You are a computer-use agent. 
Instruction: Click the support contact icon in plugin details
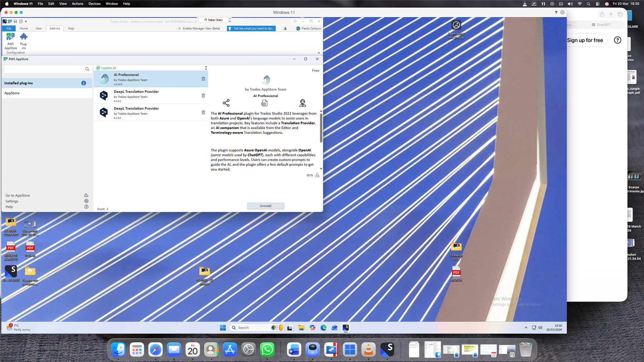302,103
